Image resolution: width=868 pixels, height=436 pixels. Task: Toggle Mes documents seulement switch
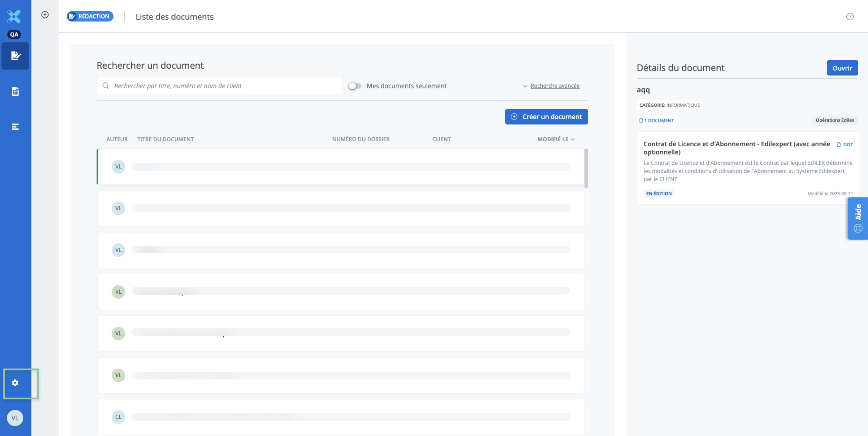354,86
